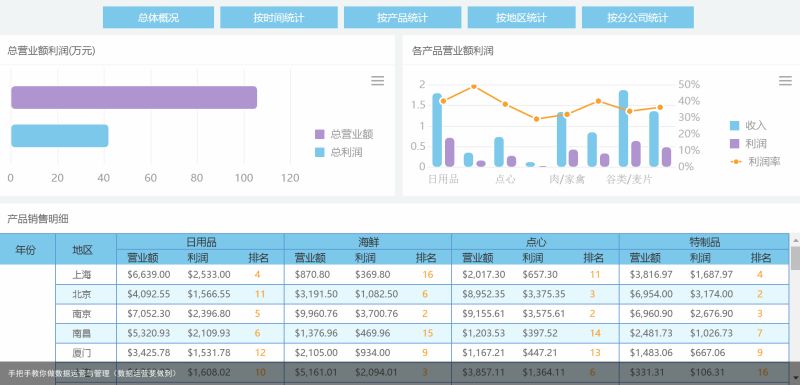
Task: Switch to the 按时间统计 tab
Action: (x=279, y=17)
